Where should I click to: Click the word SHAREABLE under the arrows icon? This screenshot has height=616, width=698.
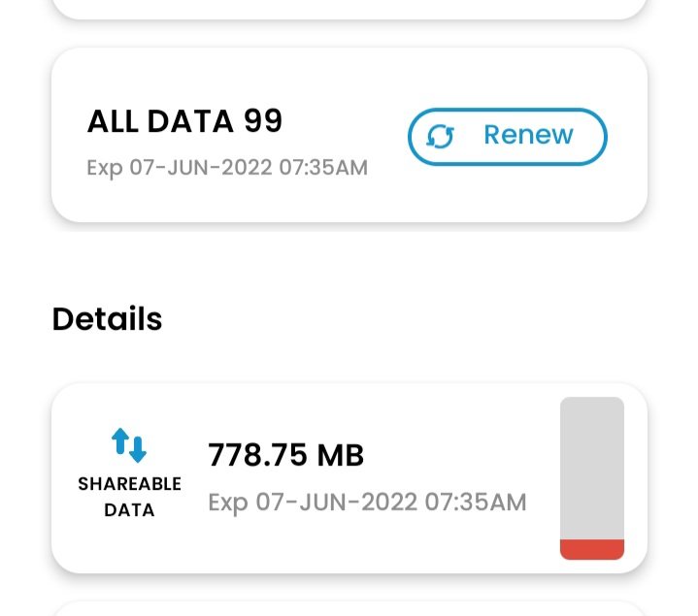[129, 484]
